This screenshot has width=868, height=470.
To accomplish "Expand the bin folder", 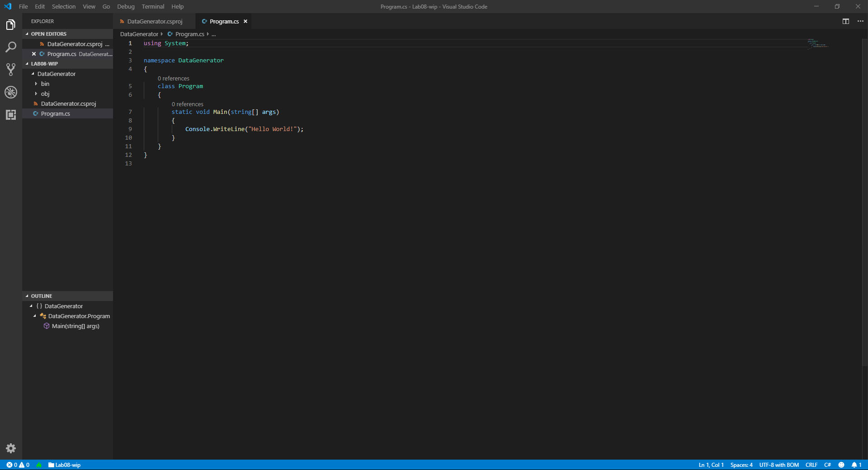I will 36,84.
